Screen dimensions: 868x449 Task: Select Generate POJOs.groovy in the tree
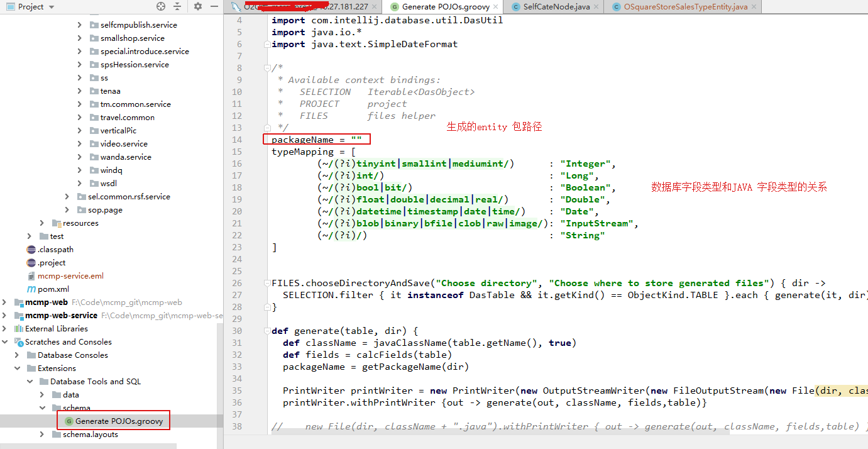coord(113,421)
